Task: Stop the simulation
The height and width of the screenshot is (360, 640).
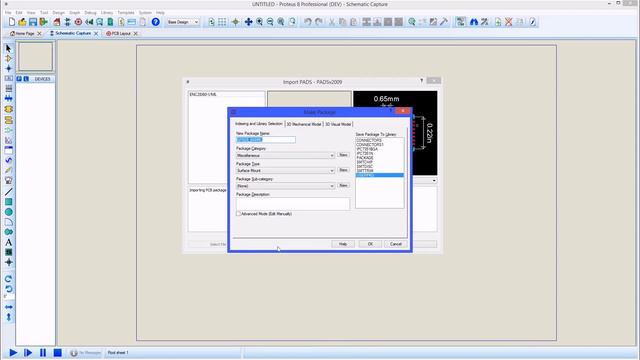Action: [58, 353]
